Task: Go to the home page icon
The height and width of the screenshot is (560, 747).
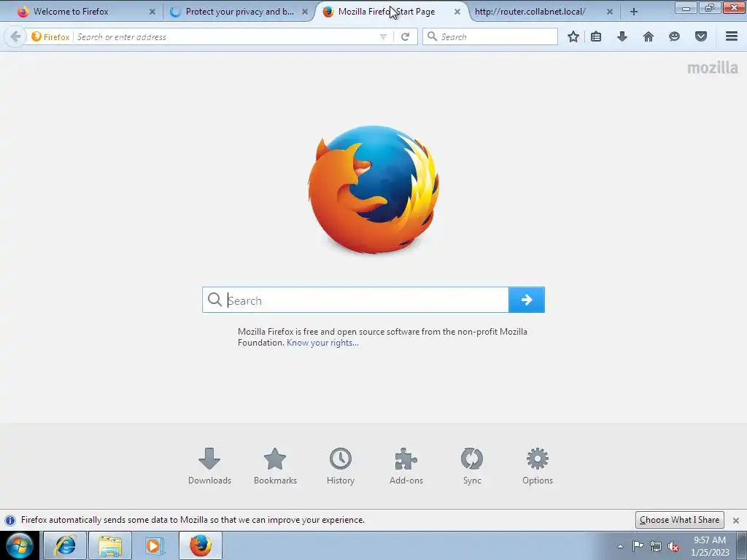Action: click(649, 36)
